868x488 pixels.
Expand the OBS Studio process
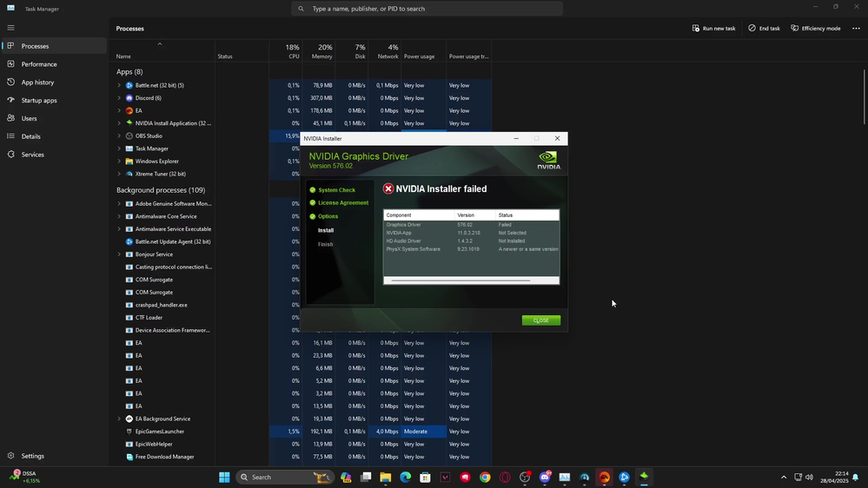(119, 135)
